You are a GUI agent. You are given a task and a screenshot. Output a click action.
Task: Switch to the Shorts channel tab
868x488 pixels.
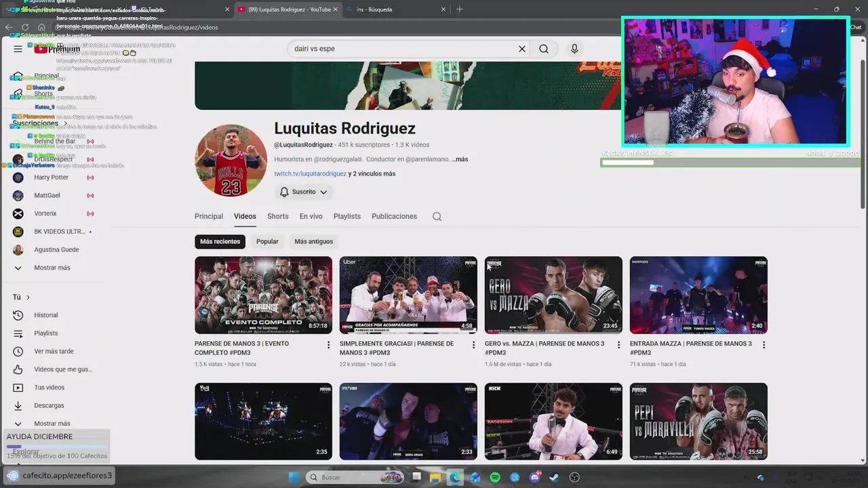point(278,216)
